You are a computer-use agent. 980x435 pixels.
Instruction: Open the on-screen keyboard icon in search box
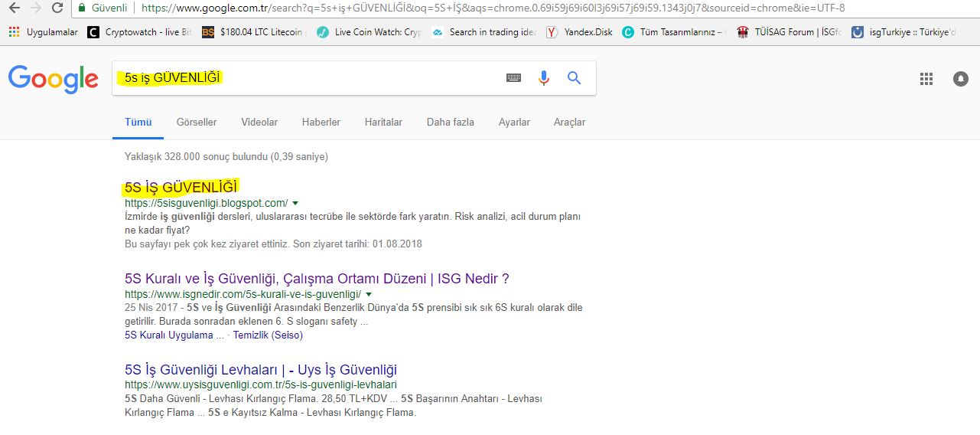513,78
